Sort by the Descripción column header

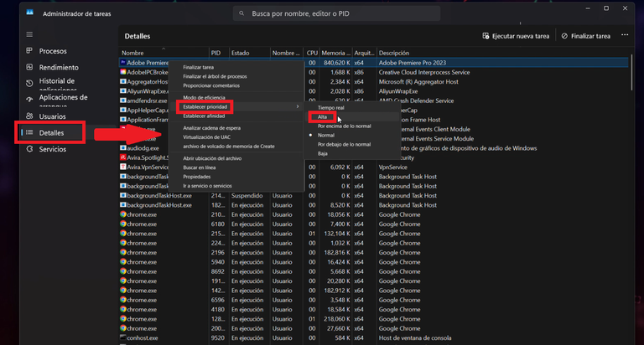click(394, 53)
